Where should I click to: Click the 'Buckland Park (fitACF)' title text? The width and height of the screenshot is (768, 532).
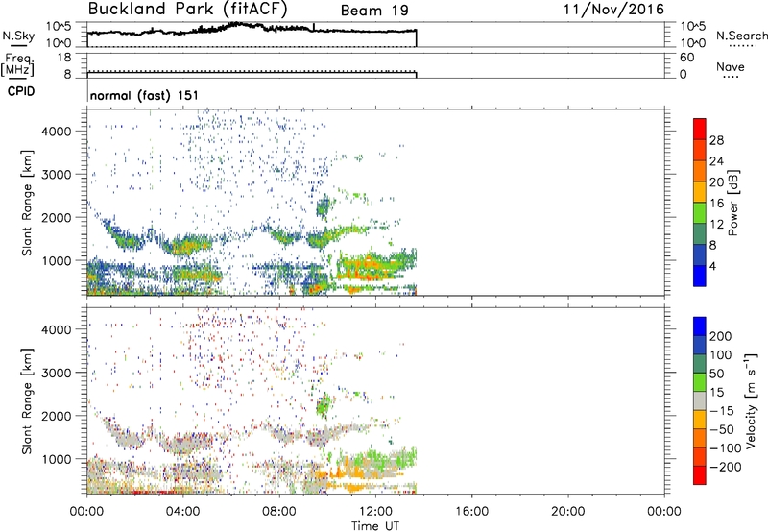(x=187, y=9)
